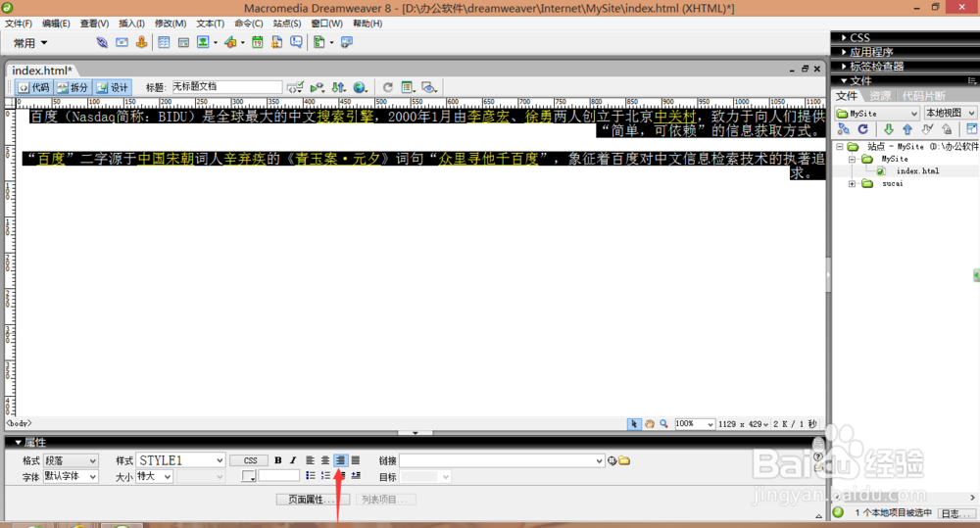980x528 pixels.
Task: Click the 页面属性 page properties button
Action: [312, 500]
